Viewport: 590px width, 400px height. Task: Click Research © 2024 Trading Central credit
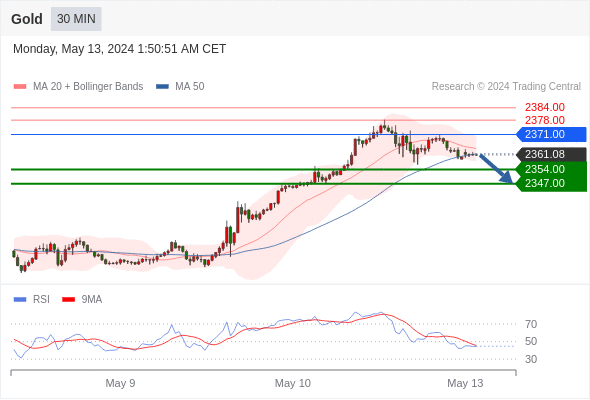tap(506, 87)
